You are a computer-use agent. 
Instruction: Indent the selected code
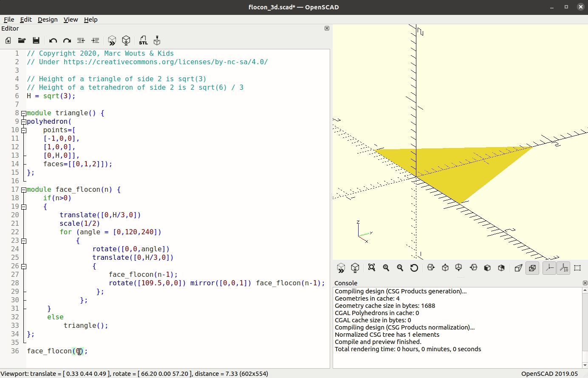[96, 40]
